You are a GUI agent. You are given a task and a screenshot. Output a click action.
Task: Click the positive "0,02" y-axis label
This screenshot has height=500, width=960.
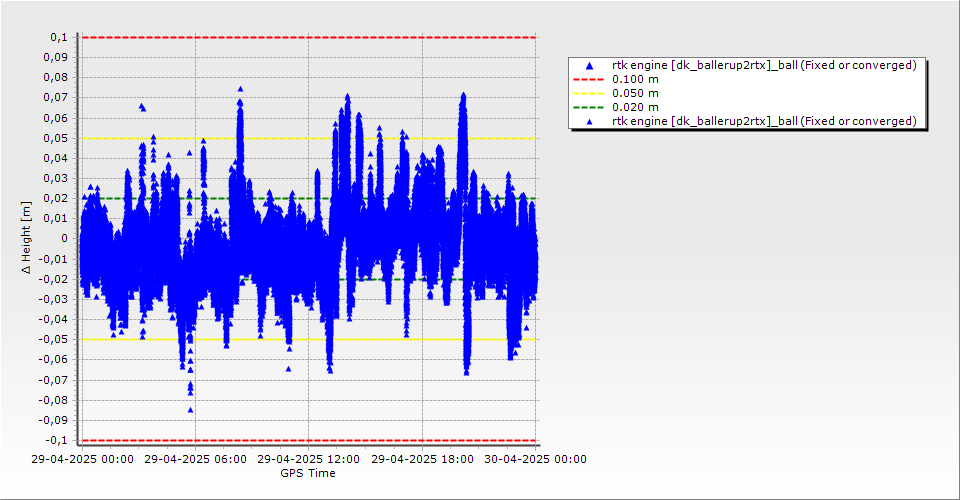(56, 198)
